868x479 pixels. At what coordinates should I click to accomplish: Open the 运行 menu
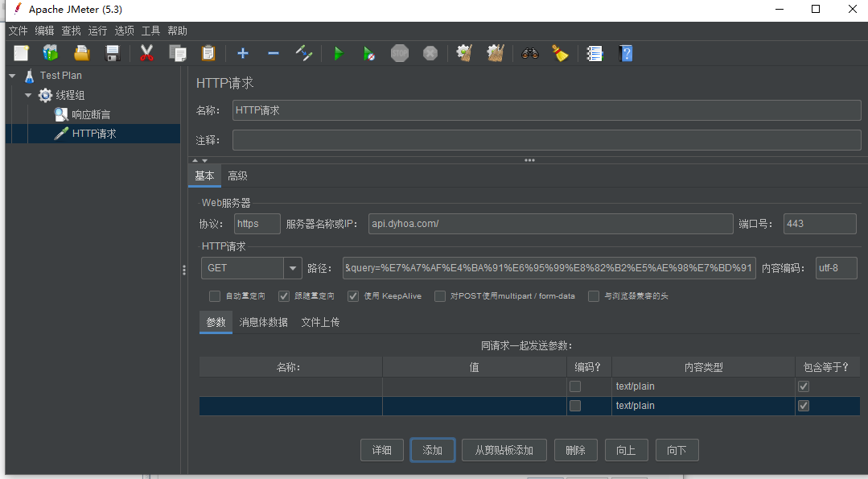click(x=97, y=31)
